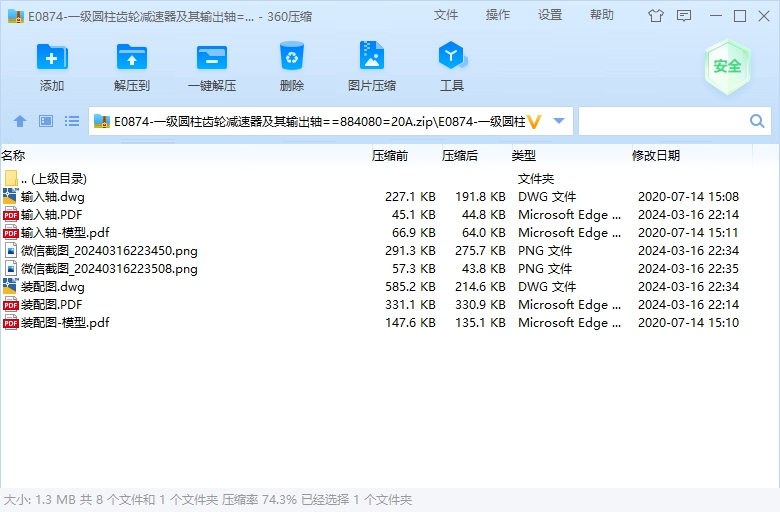Open the 文件 menu
The image size is (780, 512).
click(x=445, y=15)
